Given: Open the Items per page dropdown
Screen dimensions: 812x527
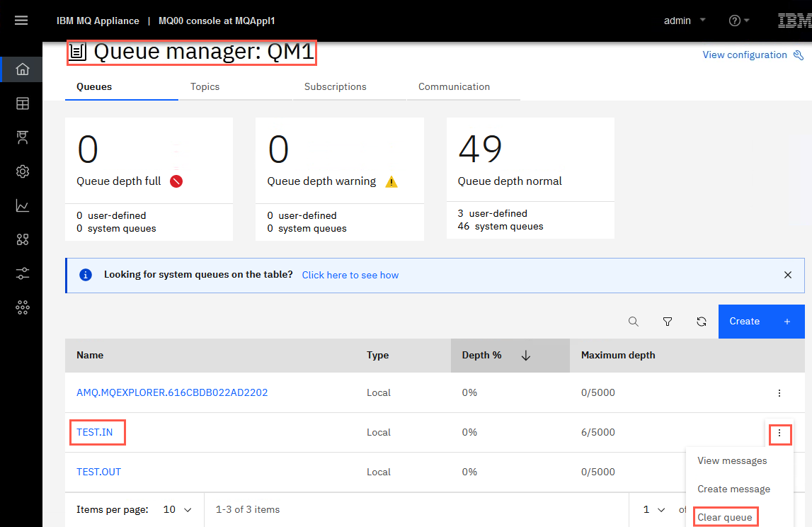Looking at the screenshot, I should pyautogui.click(x=177, y=509).
